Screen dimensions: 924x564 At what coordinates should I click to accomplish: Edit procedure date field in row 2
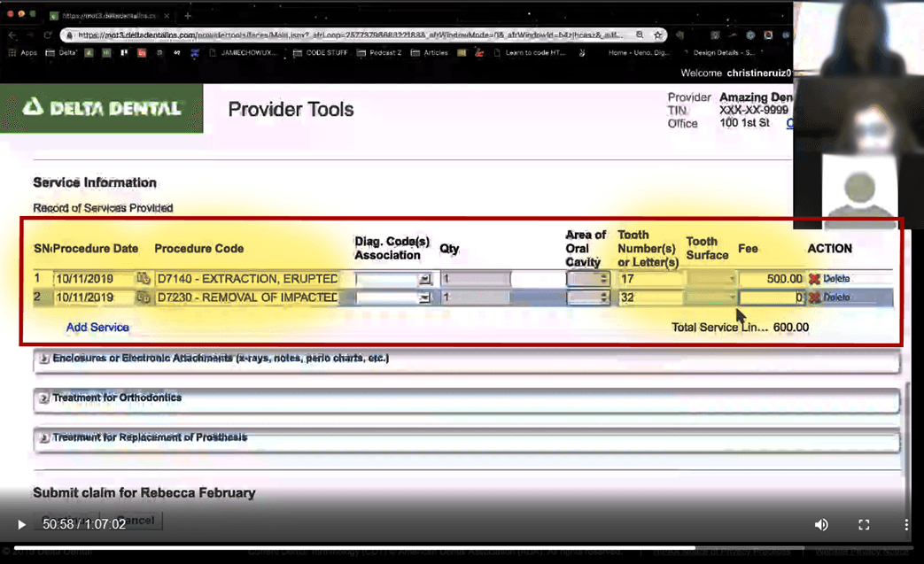point(94,297)
